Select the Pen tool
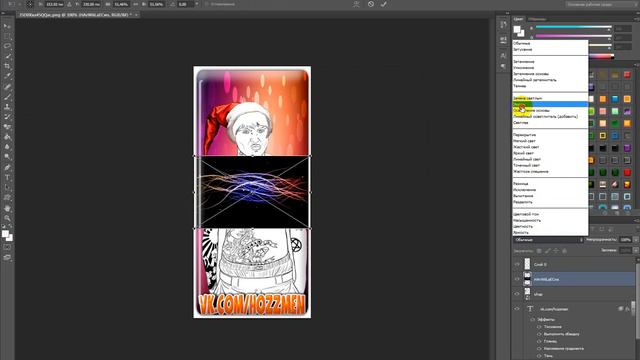The height and width of the screenshot is (360, 640). tap(7, 168)
